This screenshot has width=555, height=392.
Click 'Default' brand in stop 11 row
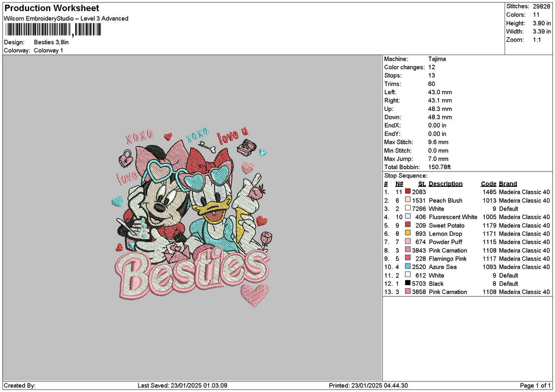[x=508, y=275]
